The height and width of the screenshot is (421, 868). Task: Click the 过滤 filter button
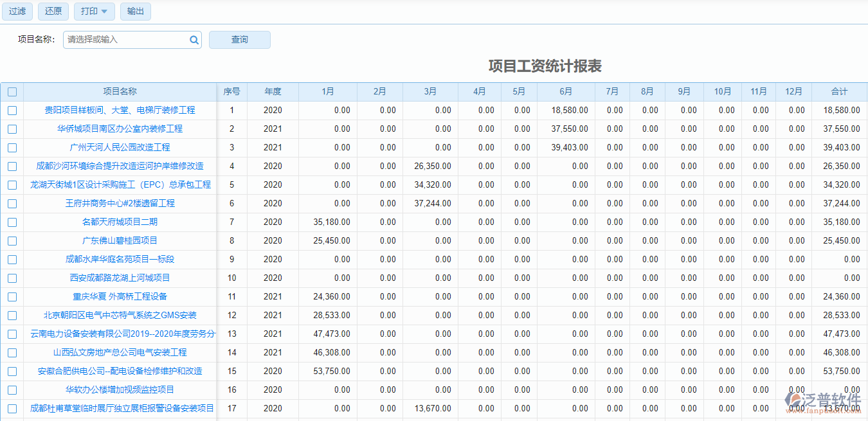(17, 11)
